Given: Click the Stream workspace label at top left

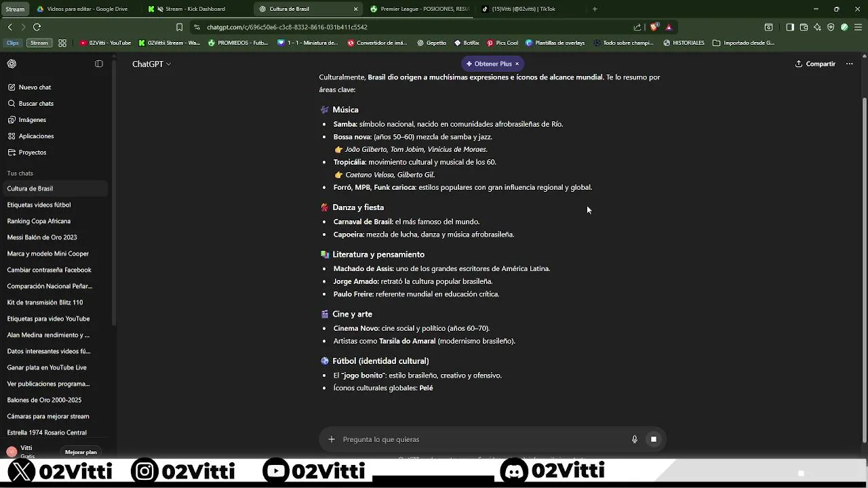Looking at the screenshot, I should tap(15, 9).
